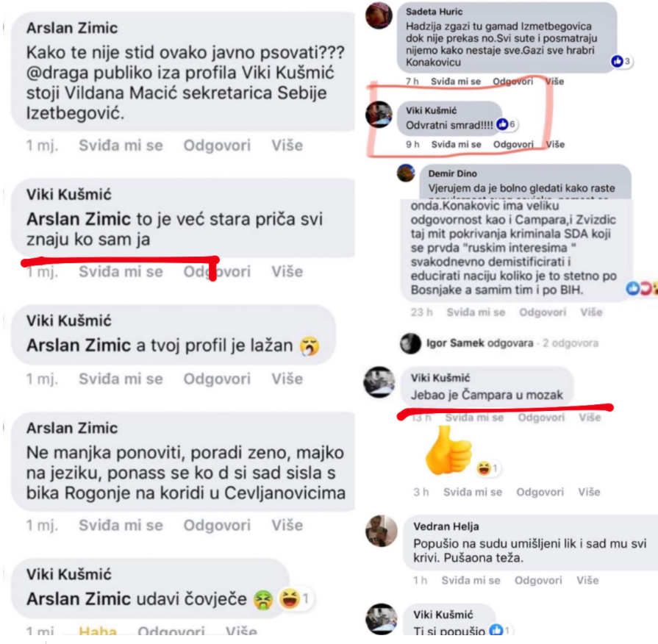
Task: Open tagged name 'Arslan Zimic' in 'stara priča' reply
Action: (x=79, y=219)
